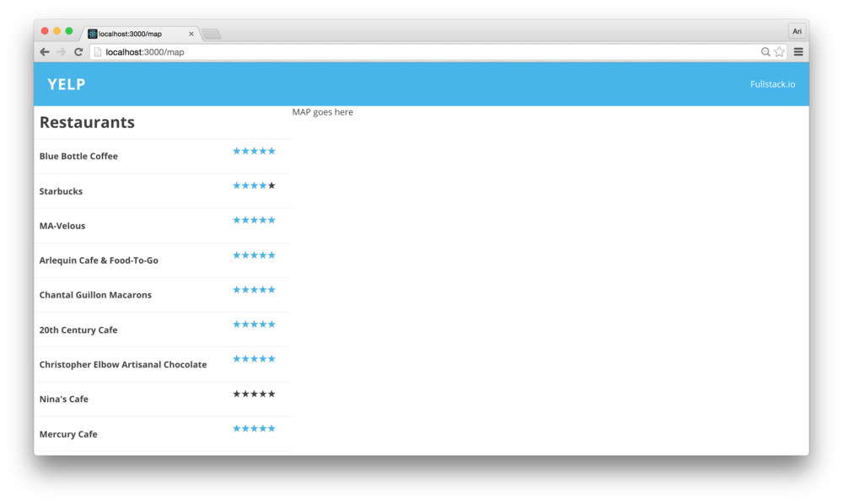
Task: Open a new tab with the blank tab button
Action: (x=211, y=35)
